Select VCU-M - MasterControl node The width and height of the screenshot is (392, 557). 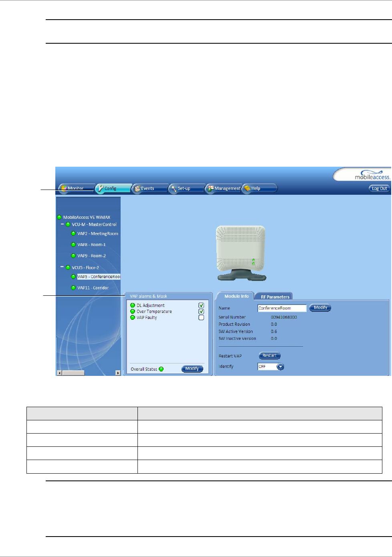coord(94,224)
